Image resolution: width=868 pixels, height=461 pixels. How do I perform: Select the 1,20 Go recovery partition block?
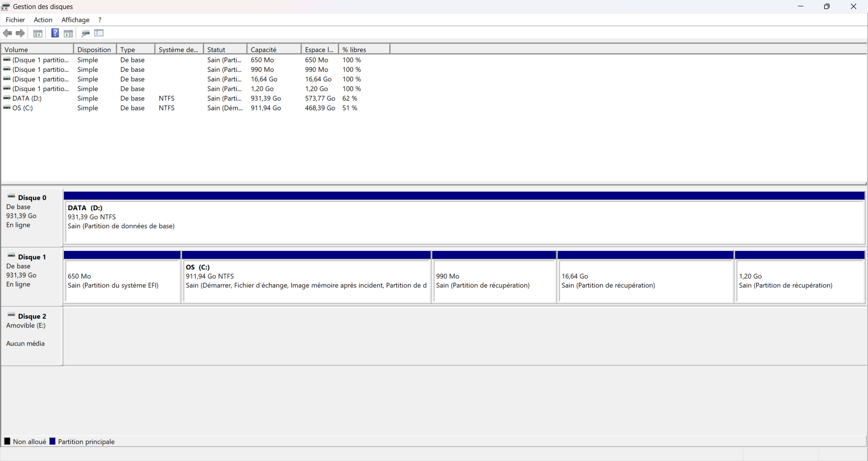point(800,277)
